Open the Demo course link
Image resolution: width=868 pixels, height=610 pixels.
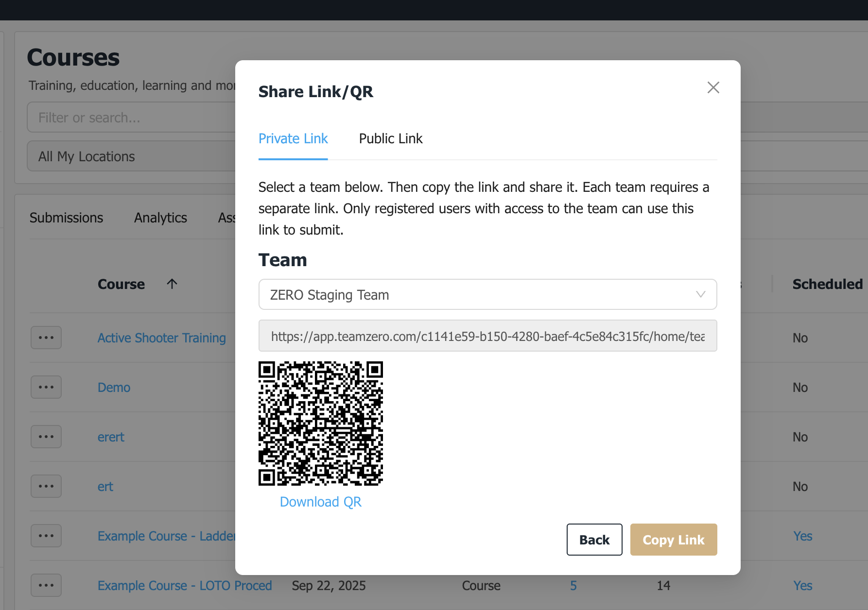[114, 388]
